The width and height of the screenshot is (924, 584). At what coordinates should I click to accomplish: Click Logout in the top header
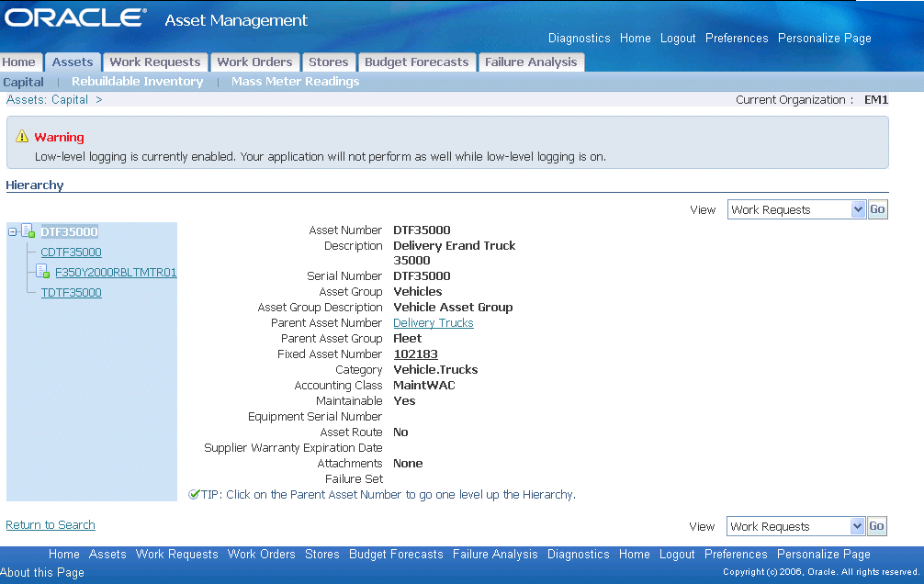(x=678, y=39)
